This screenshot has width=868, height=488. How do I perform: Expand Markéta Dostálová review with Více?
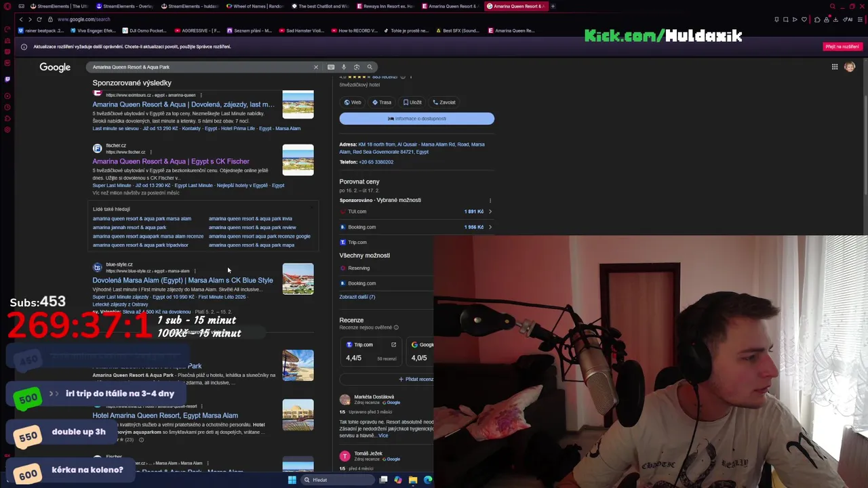point(383,436)
